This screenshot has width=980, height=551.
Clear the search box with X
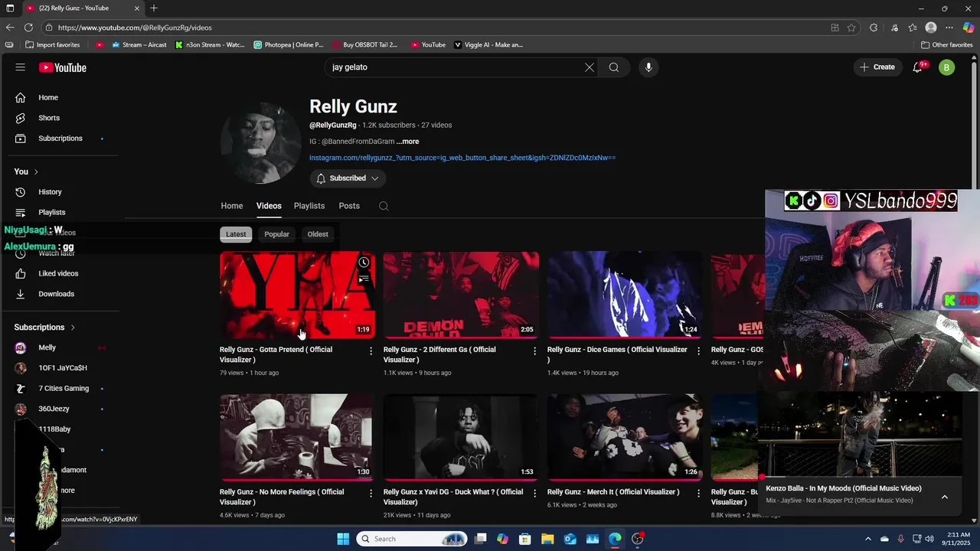pos(590,67)
